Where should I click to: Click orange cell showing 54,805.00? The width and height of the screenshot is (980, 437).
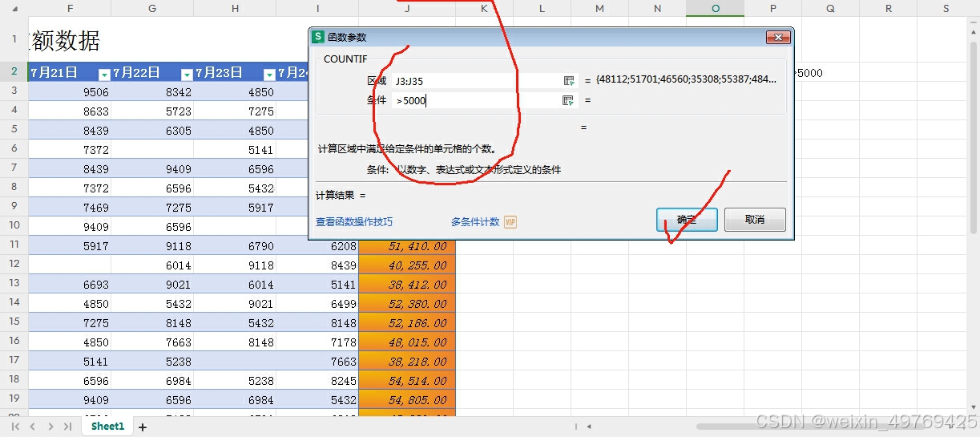[x=407, y=400]
